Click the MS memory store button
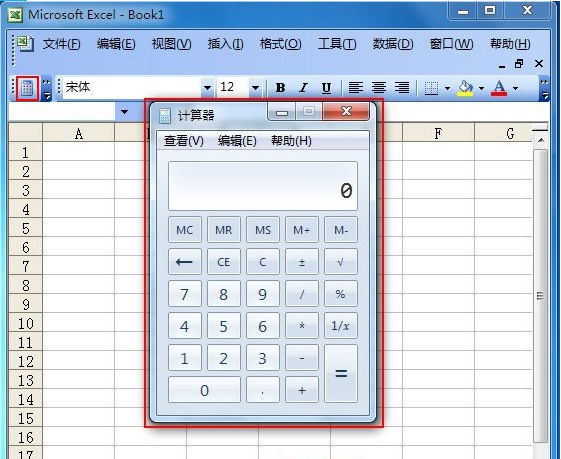Image resolution: width=561 pixels, height=459 pixels. pyautogui.click(x=263, y=229)
